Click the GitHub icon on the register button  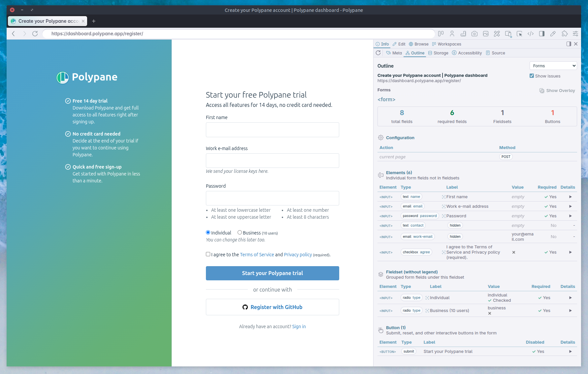click(x=245, y=307)
